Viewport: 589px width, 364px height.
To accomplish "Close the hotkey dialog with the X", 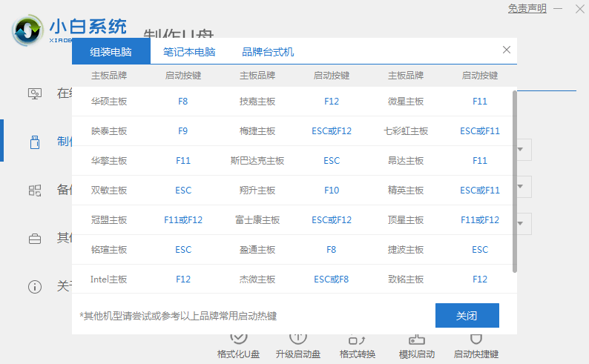I will tap(507, 50).
